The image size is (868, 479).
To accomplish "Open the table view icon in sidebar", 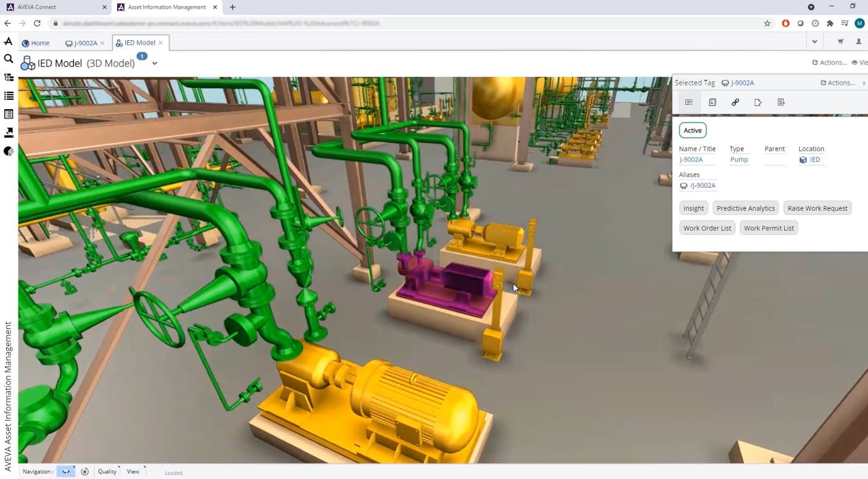I will [x=9, y=114].
